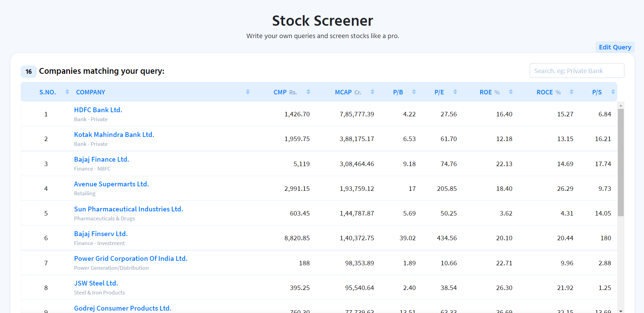Open Sun Pharmaceutical Industries Ltd. page
644x313 pixels.
pyautogui.click(x=128, y=209)
